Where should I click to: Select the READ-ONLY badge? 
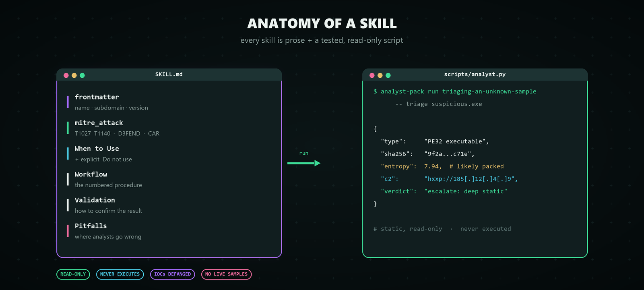click(x=73, y=274)
